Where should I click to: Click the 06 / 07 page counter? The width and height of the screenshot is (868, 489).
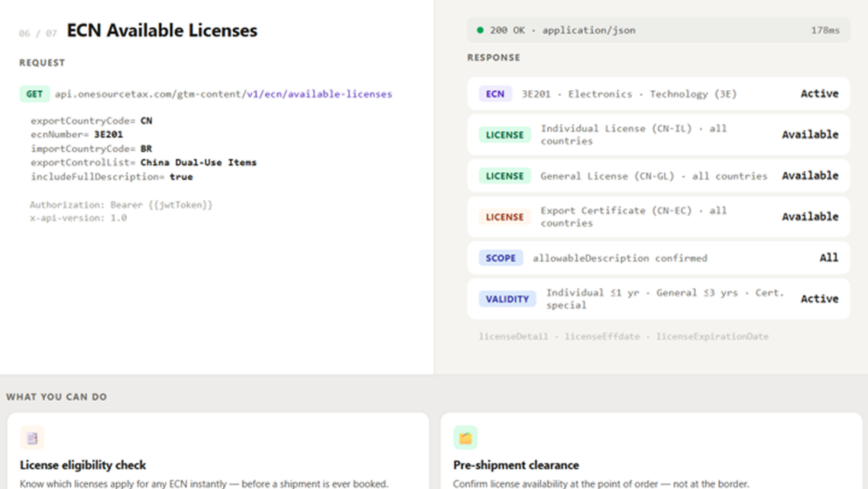[38, 33]
